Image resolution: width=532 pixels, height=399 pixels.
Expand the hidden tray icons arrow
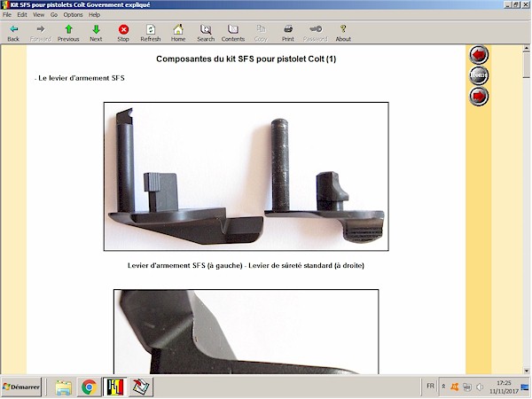tap(443, 387)
